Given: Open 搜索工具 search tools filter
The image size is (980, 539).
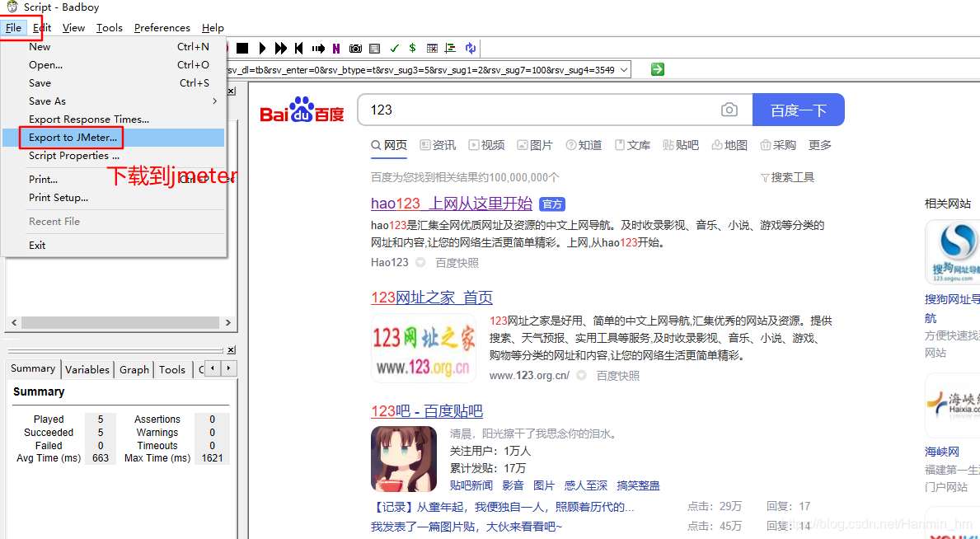Looking at the screenshot, I should (787, 177).
